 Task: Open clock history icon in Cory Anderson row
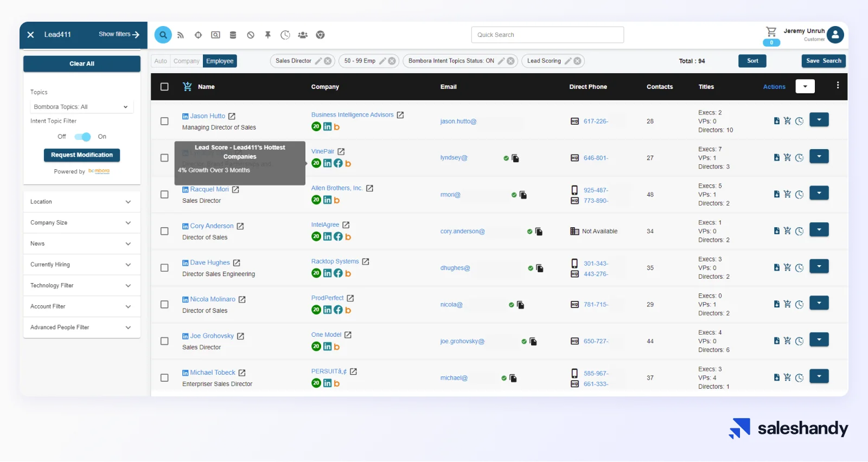click(x=799, y=231)
